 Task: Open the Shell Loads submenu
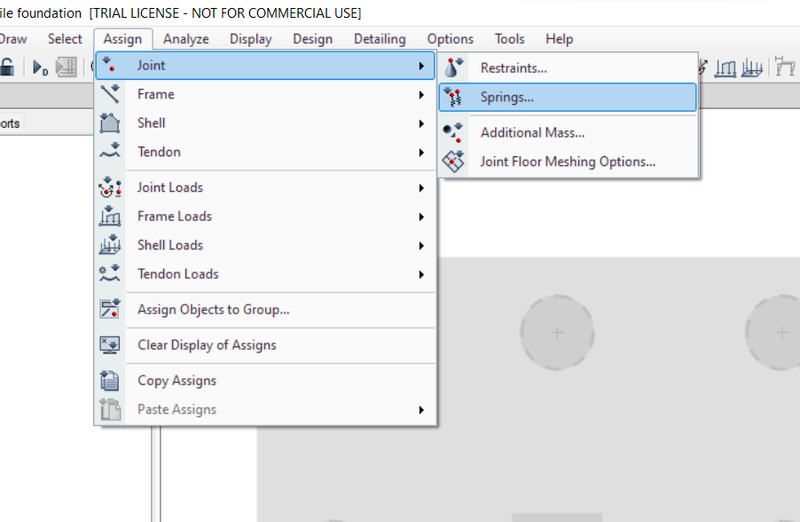[265, 245]
